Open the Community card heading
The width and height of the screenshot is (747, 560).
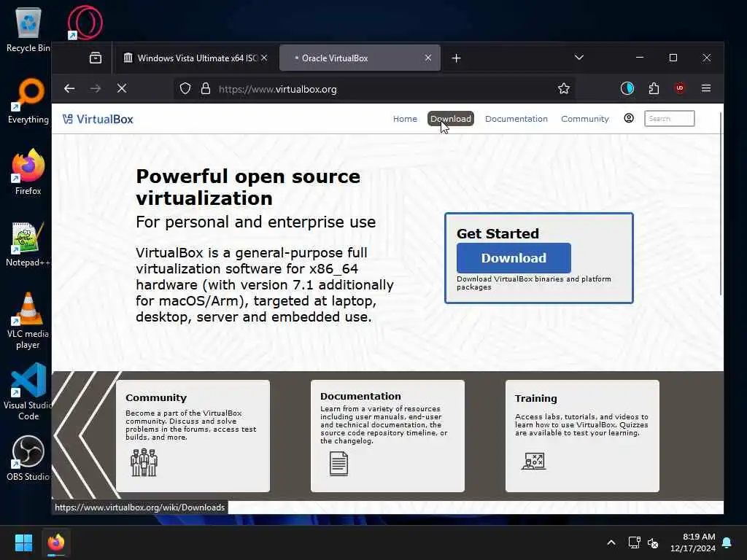coord(156,397)
